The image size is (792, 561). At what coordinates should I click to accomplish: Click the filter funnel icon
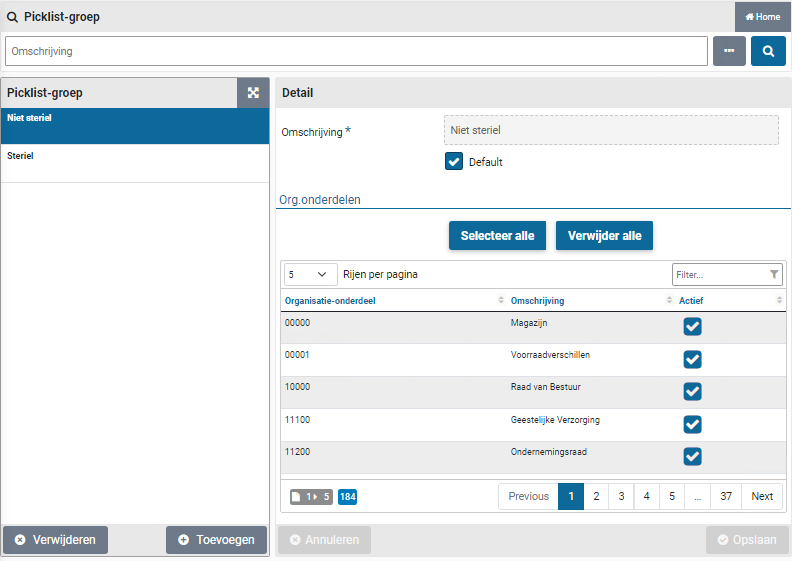tap(774, 274)
